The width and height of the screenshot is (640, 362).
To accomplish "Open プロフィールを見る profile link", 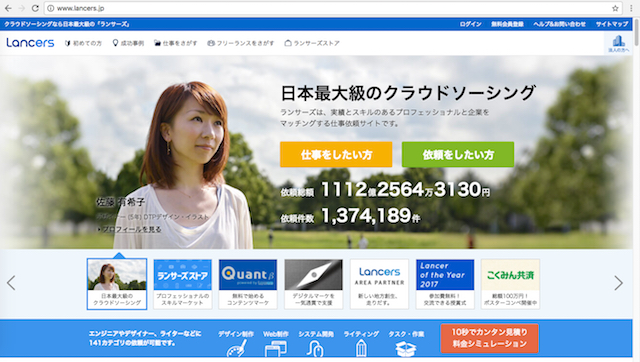I will [x=129, y=229].
